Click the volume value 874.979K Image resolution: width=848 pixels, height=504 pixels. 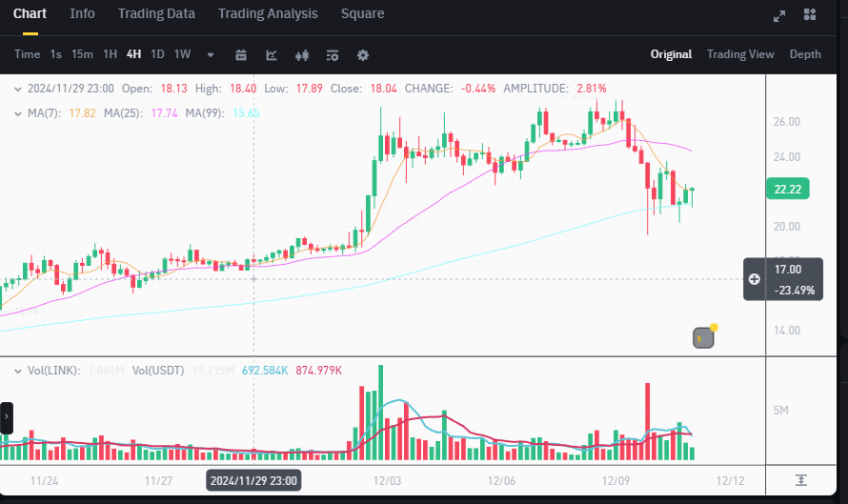tap(318, 371)
